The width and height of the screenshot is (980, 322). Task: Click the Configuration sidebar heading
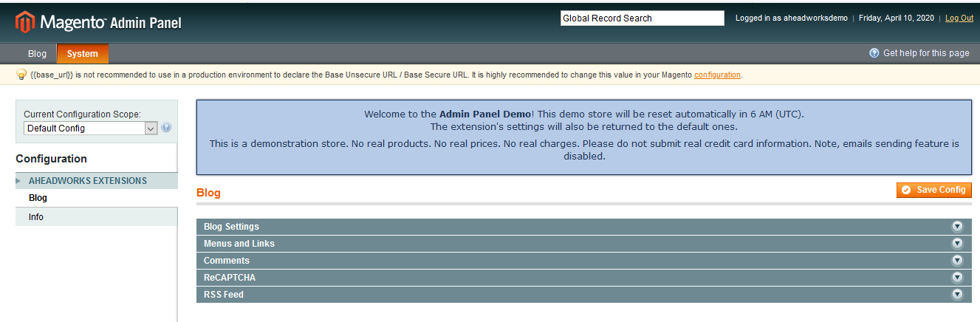(51, 159)
